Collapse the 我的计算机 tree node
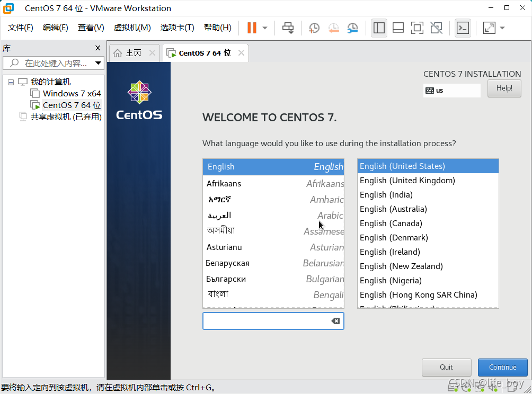The height and width of the screenshot is (394, 532). [11, 82]
